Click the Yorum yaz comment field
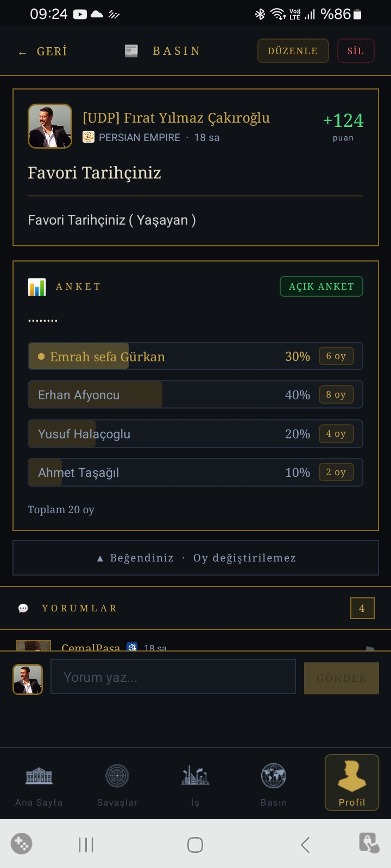Screen dimensions: 391x868 (173, 677)
